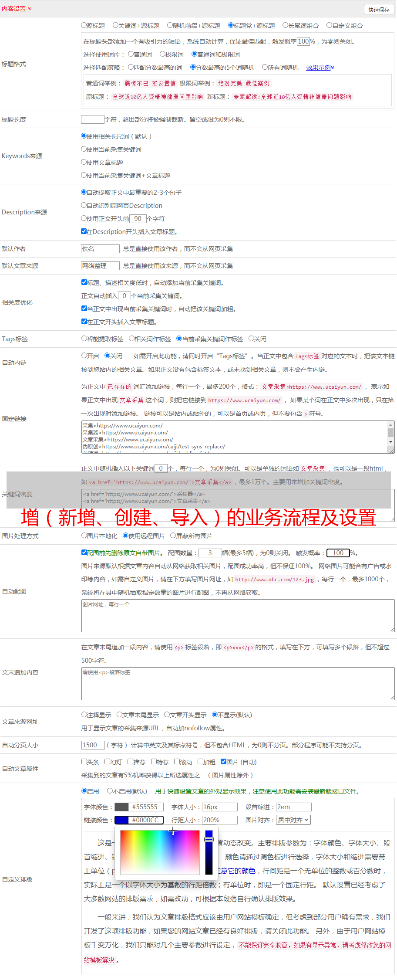Image resolution: width=397 pixels, height=980 pixels.
Task: Choose the 自定义组合 title format
Action: [330, 25]
